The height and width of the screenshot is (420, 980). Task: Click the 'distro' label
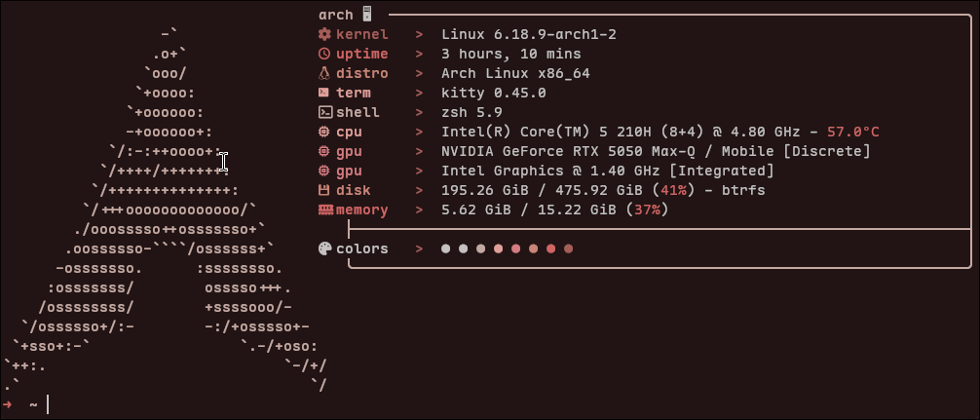coord(361,73)
